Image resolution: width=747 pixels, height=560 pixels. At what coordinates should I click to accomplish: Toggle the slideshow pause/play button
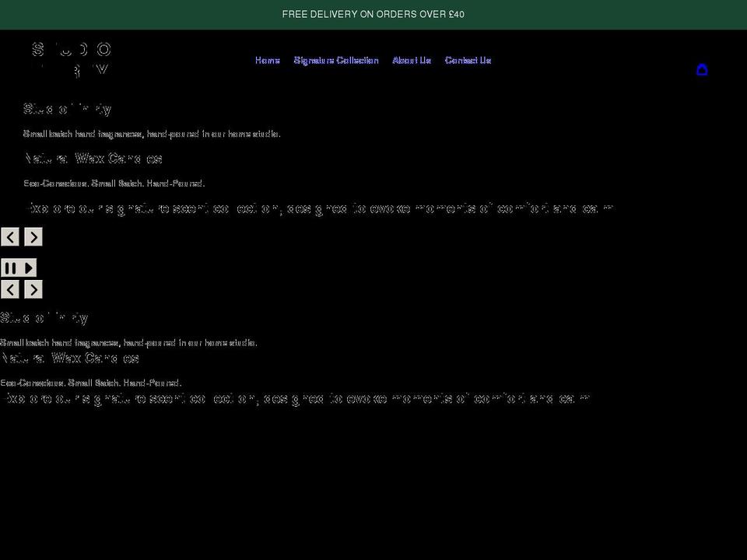(19, 268)
